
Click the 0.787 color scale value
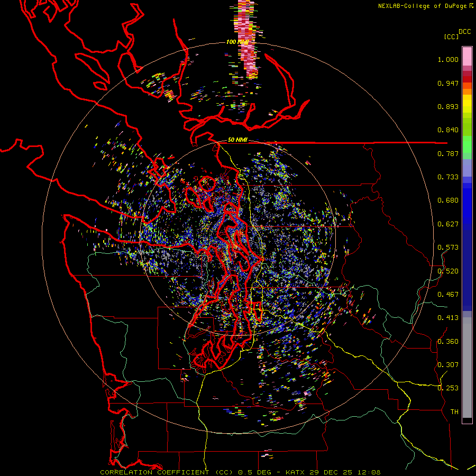448,153
